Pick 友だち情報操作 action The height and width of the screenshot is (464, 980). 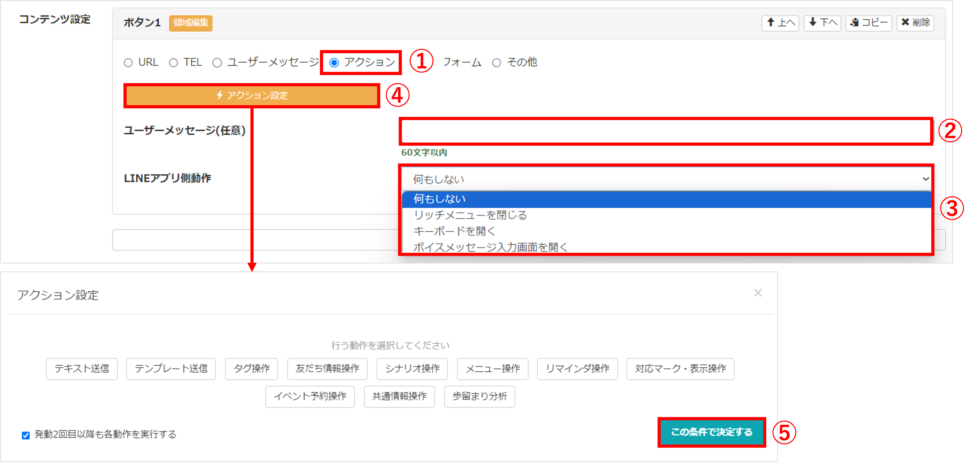point(327,369)
